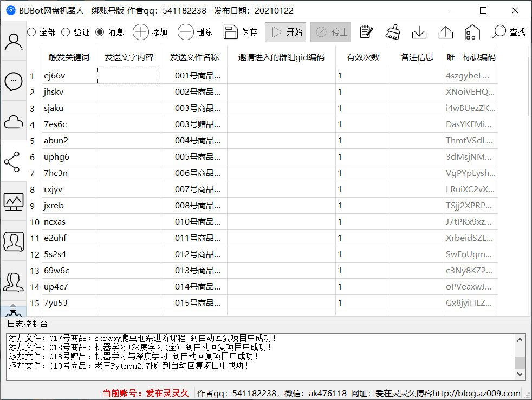Click the home icon in toolbar
Screen dimensions: 532x400
pos(472,32)
